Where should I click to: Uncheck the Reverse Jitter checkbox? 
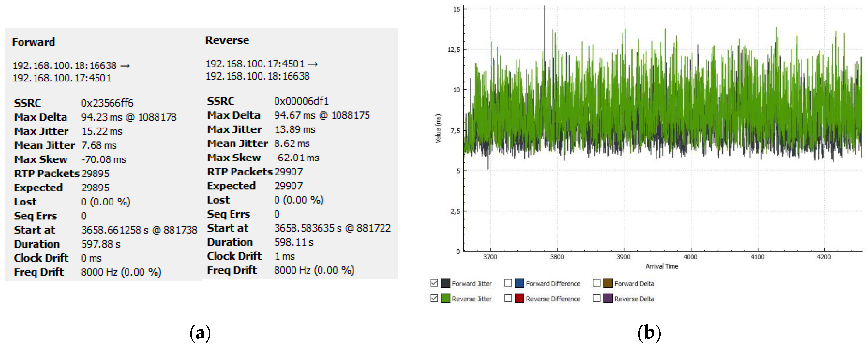coord(434,299)
